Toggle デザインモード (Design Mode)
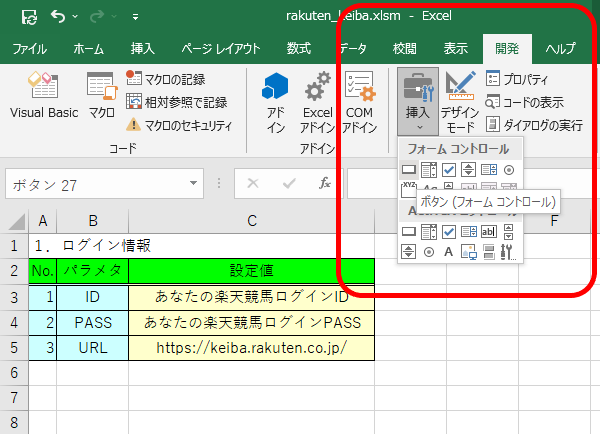The image size is (600, 434). pyautogui.click(x=460, y=102)
